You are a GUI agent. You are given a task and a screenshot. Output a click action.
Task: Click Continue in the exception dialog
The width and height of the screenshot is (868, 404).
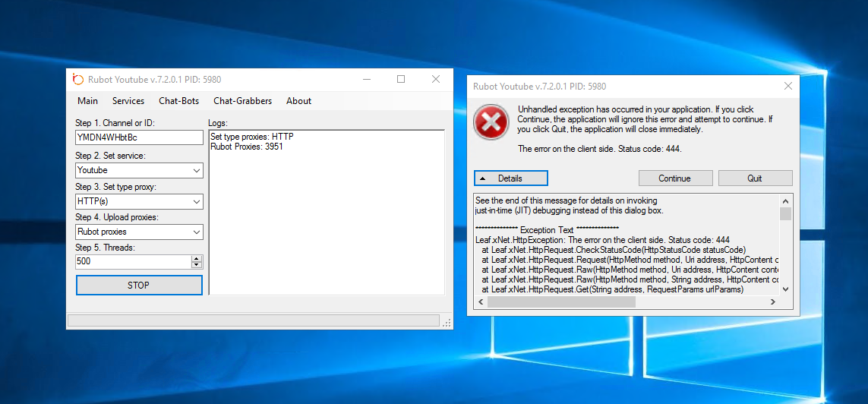[674, 178]
